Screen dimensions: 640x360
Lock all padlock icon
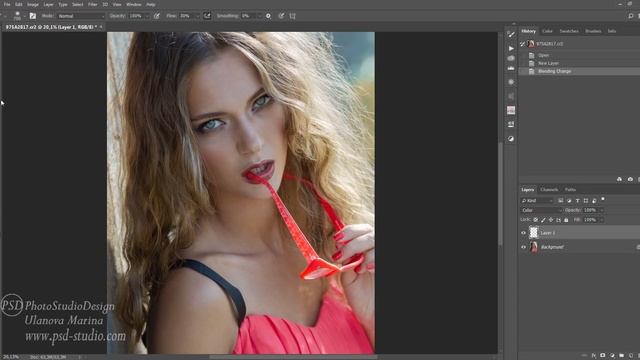[x=566, y=220]
